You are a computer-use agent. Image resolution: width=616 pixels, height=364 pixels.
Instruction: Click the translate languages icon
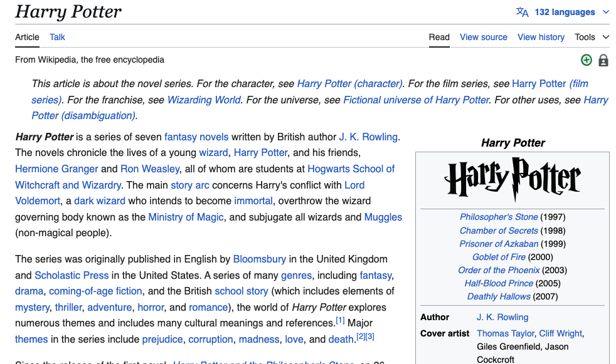pos(522,12)
